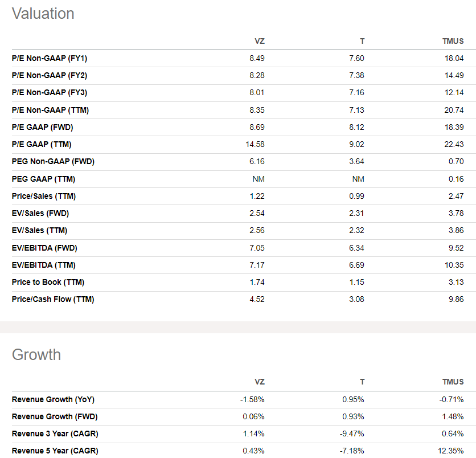Click the Growth section heading
476x458 pixels.
pos(36,354)
